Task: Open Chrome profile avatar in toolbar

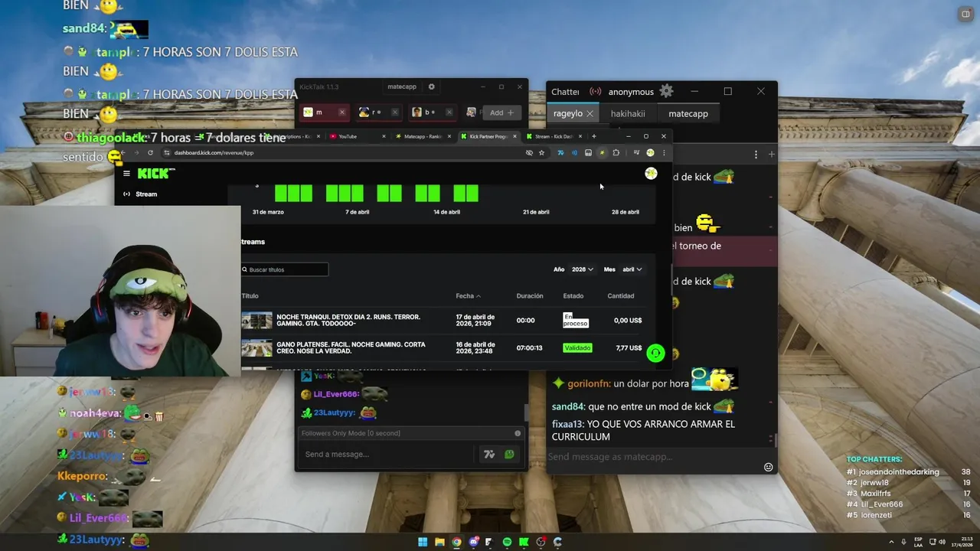Action: (650, 153)
